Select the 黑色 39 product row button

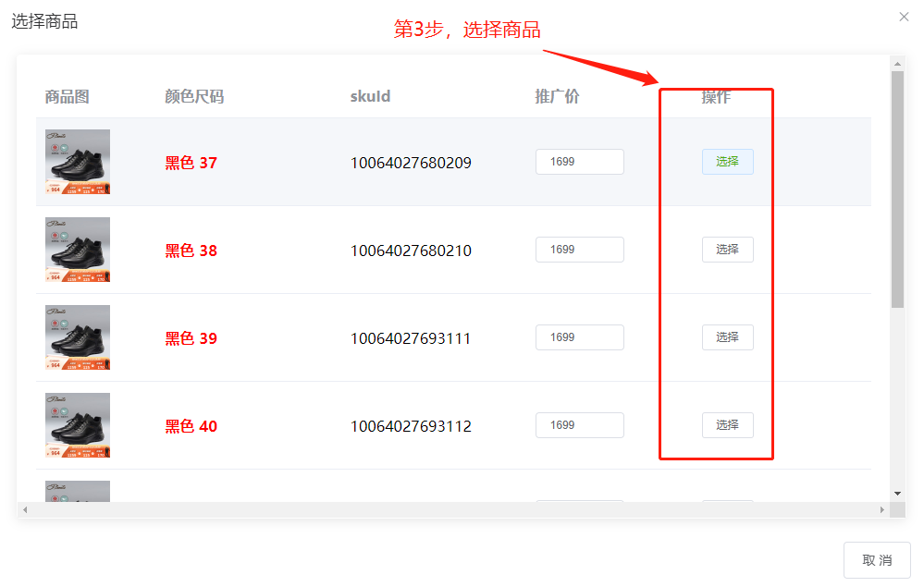pos(727,337)
